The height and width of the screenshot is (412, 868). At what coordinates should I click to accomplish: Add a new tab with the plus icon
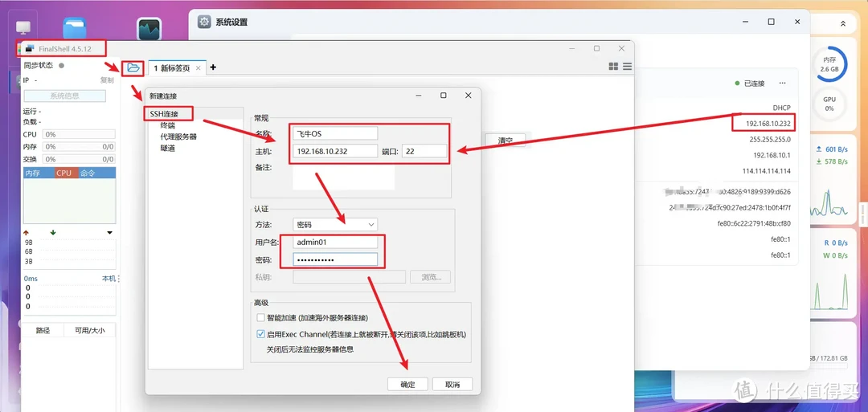[213, 67]
